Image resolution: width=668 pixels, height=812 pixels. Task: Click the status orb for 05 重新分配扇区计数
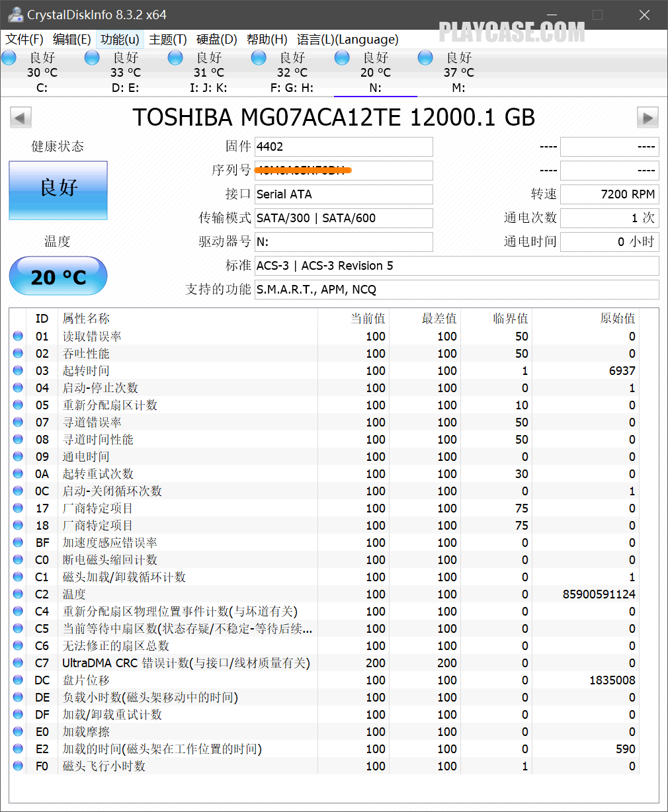[18, 405]
